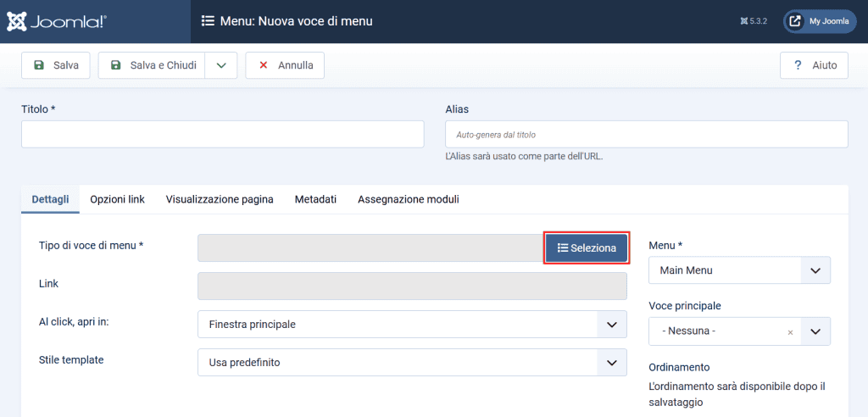Open My Joomla user menu
The width and height of the screenshot is (868, 417).
point(820,21)
